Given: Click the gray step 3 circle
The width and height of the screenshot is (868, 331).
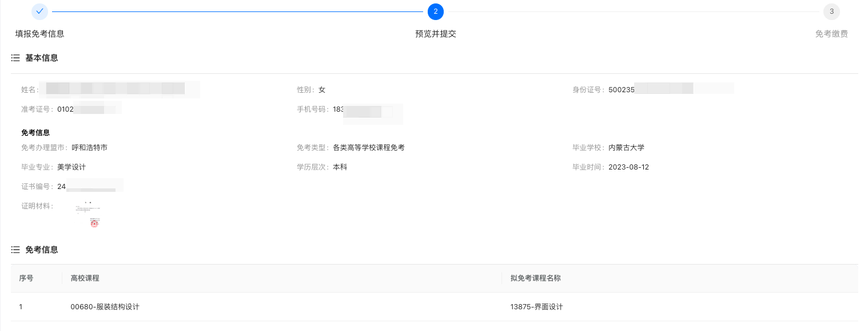Looking at the screenshot, I should [x=831, y=11].
